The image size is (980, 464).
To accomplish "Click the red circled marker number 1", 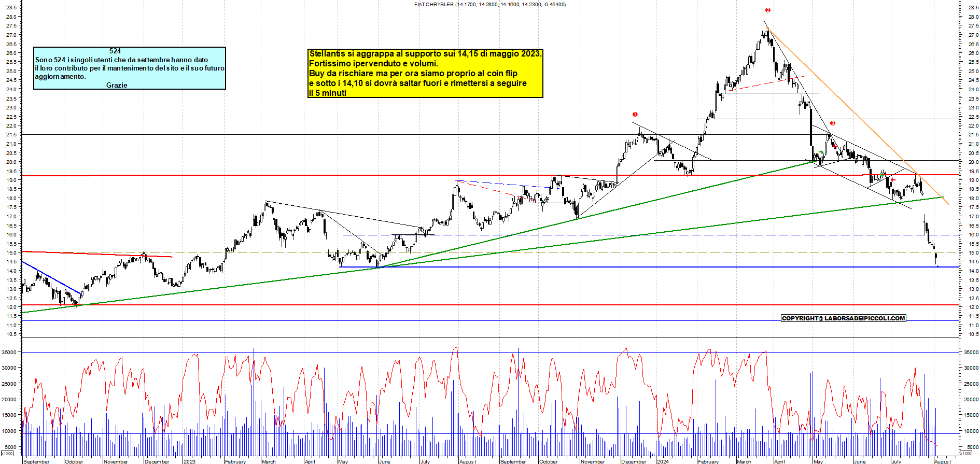I will [635, 114].
